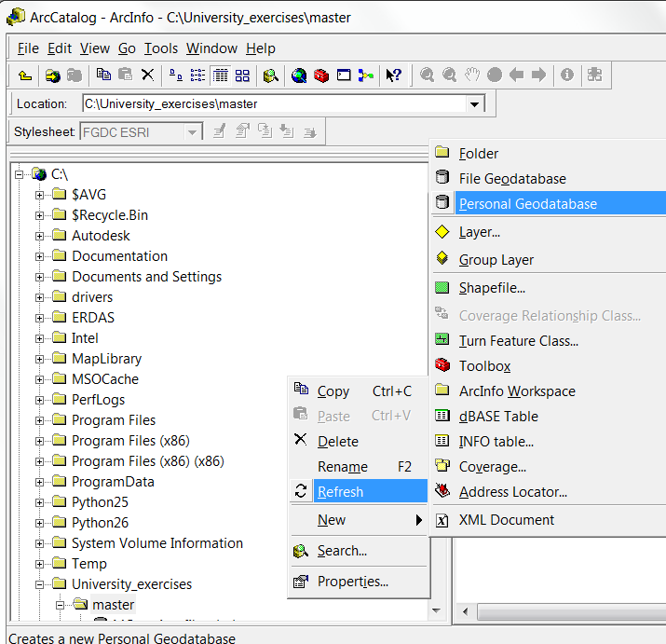Select the master folder in tree
This screenshot has width=666, height=644.
coord(113,605)
